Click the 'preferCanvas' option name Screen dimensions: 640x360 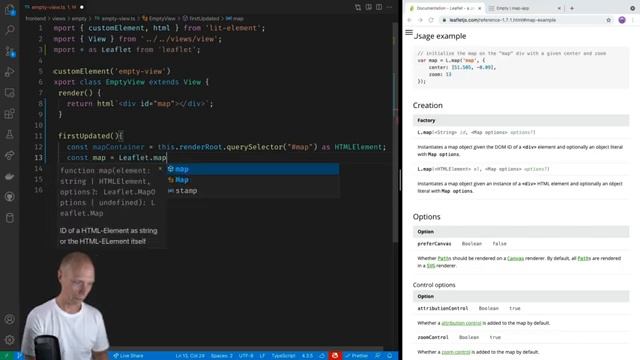coord(434,244)
